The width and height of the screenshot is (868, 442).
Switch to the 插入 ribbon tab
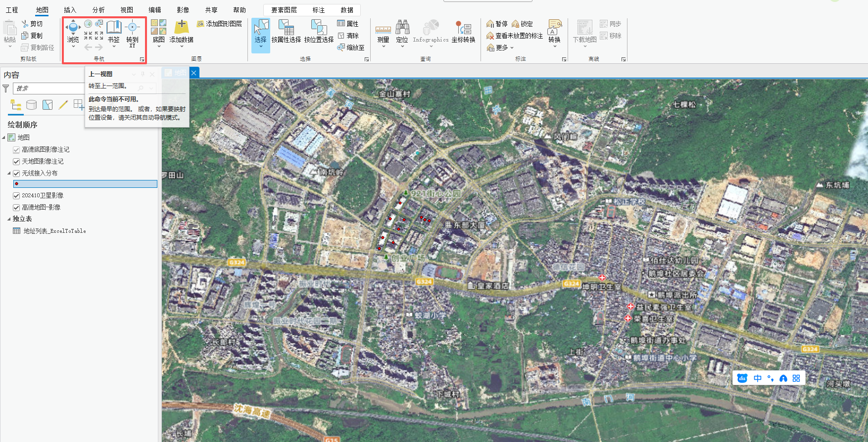[x=70, y=10]
